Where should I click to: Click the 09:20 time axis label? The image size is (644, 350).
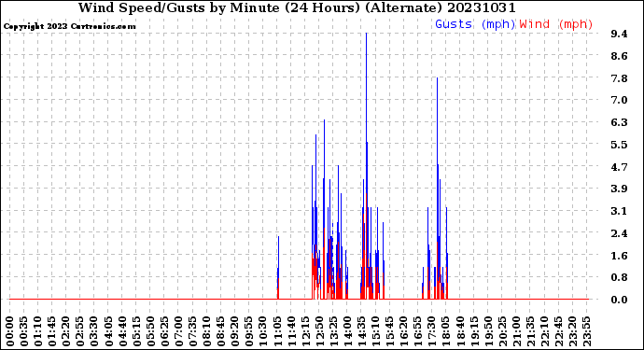234,330
